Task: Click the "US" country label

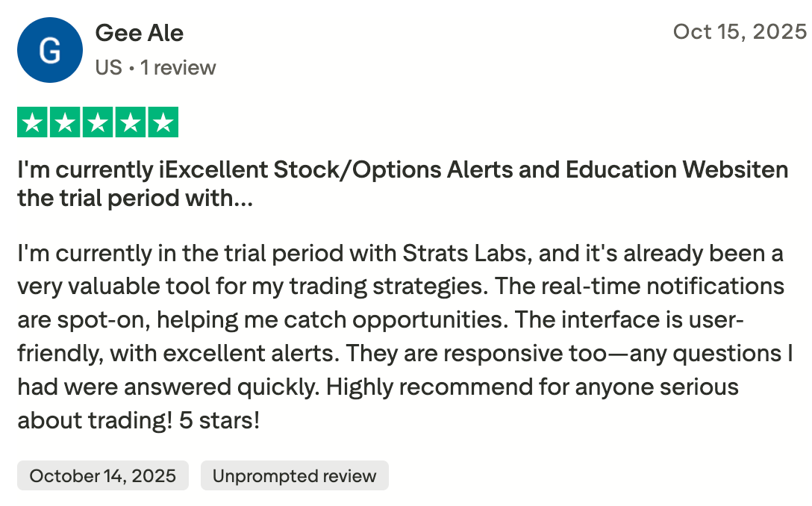Action: click(x=108, y=67)
